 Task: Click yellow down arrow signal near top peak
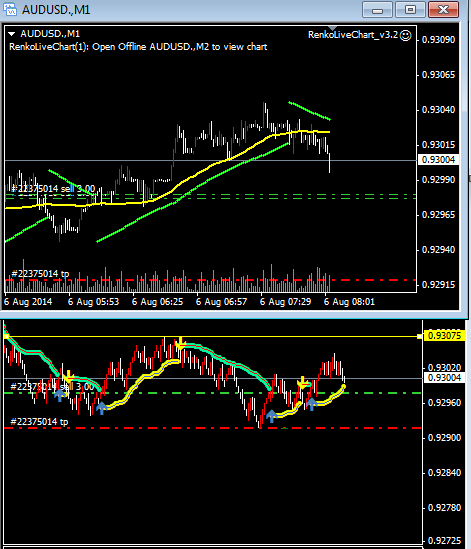pos(181,343)
